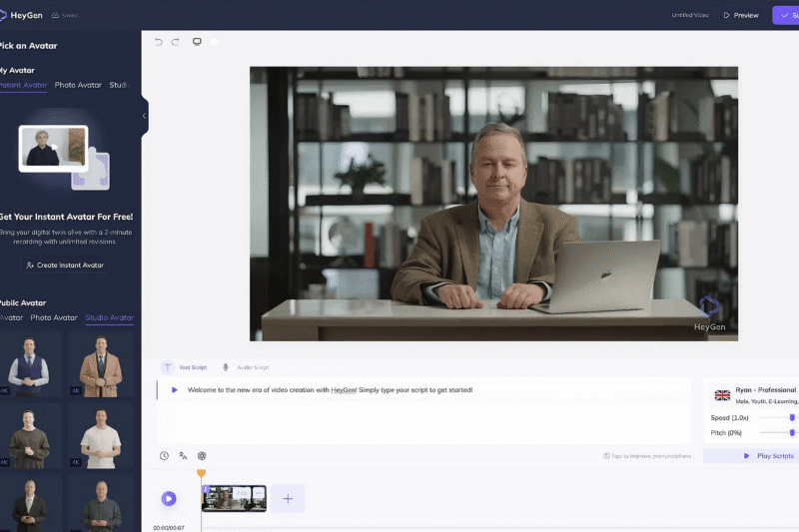
Task: Click the instant avatar promo video thumbnail
Action: pos(54,148)
